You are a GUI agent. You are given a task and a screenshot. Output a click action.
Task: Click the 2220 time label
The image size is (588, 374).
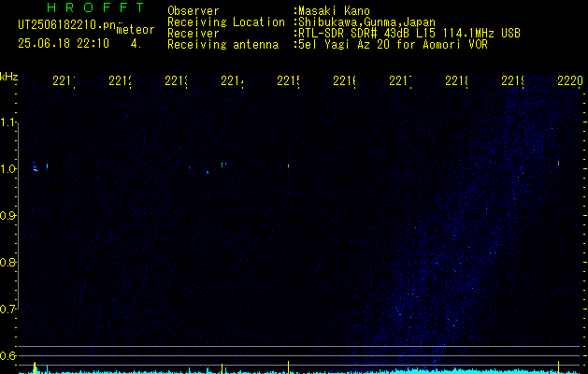[x=570, y=80]
